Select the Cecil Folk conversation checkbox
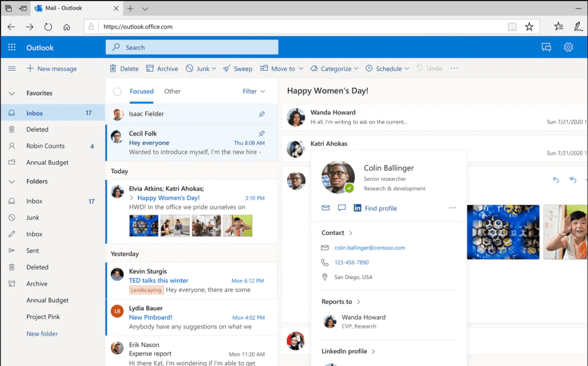Viewport: 588px width, 366px height. click(x=117, y=138)
